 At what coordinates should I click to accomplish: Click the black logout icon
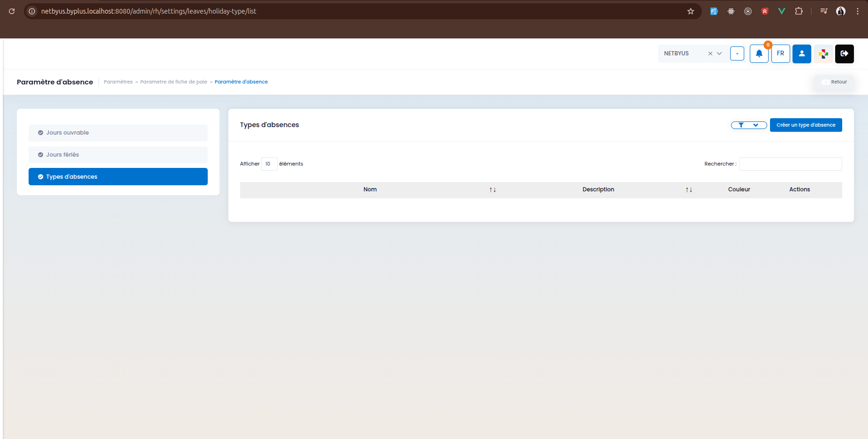click(x=844, y=53)
